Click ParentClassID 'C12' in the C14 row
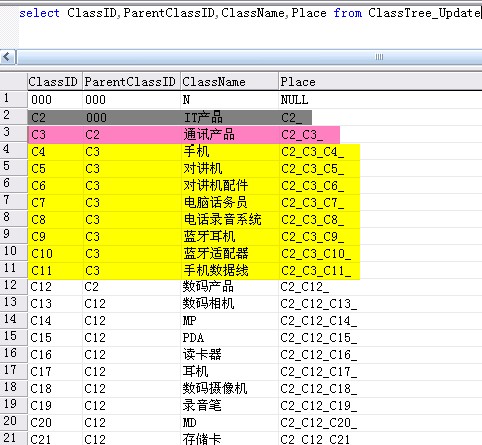This screenshot has height=445, width=482. click(x=95, y=321)
